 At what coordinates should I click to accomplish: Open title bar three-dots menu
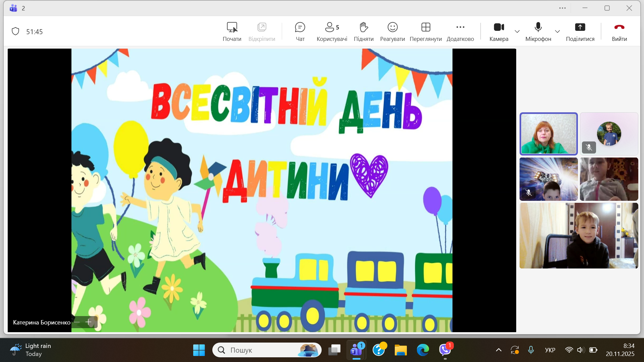562,8
